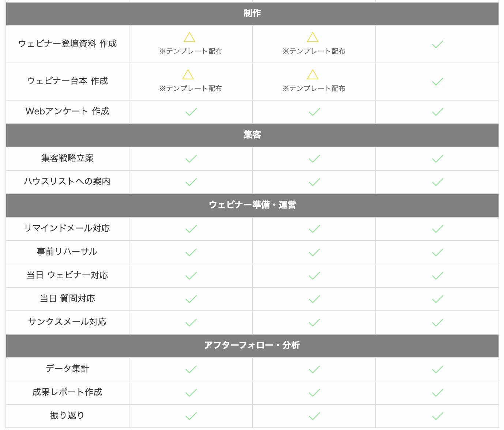Screen dimensions: 504x430
Task: Click last-column checkmark in ハウスリストへの案内 row
Action: coord(437,182)
